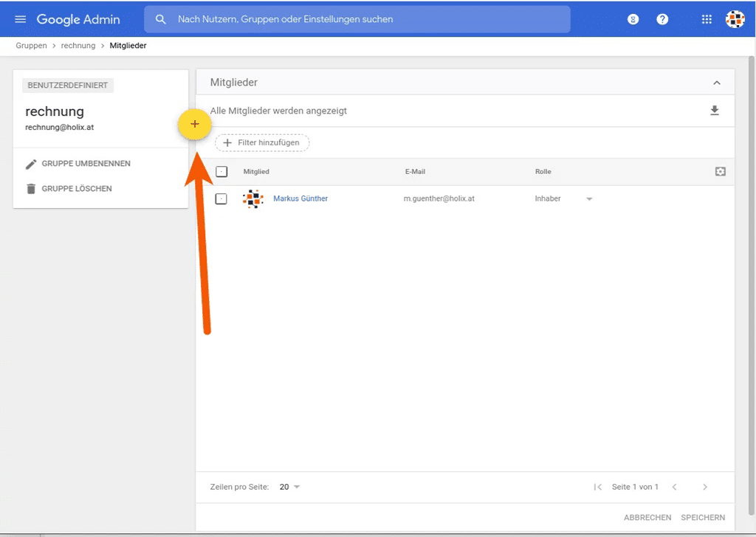Image resolution: width=756 pixels, height=537 pixels.
Task: Open the Google Apps grid launcher
Action: [706, 19]
